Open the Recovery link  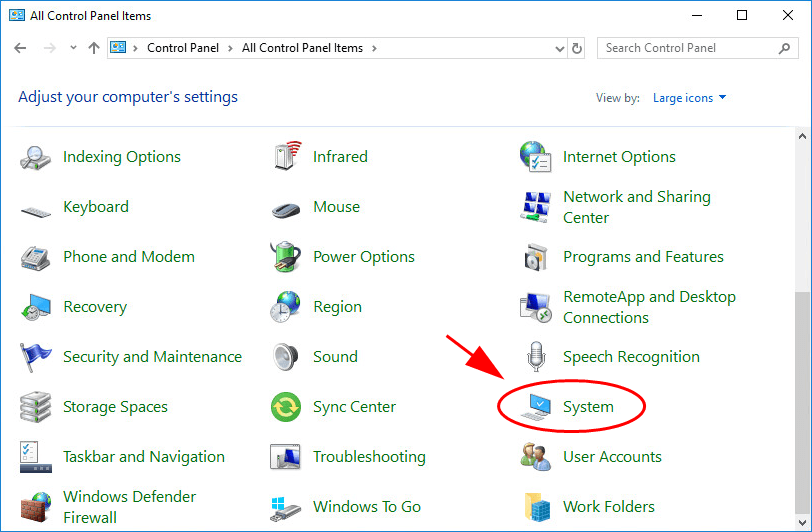tap(95, 307)
